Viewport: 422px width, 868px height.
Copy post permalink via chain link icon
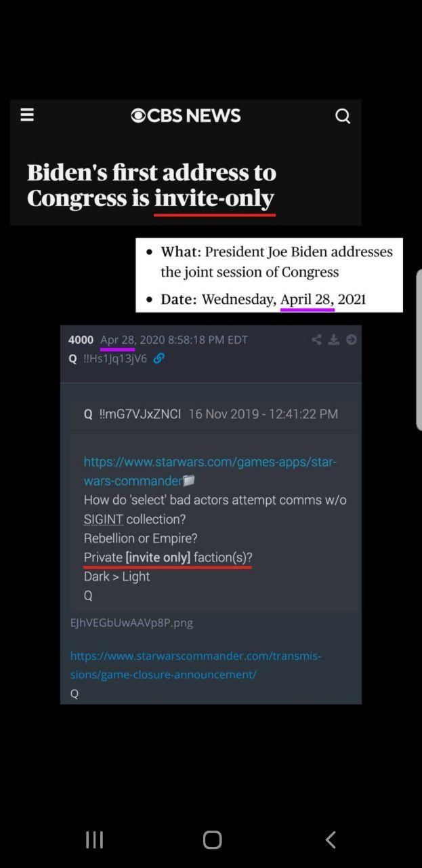[x=159, y=358]
